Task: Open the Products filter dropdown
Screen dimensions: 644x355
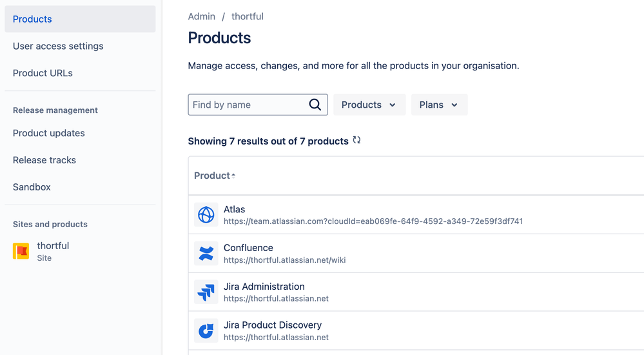Action: click(369, 105)
